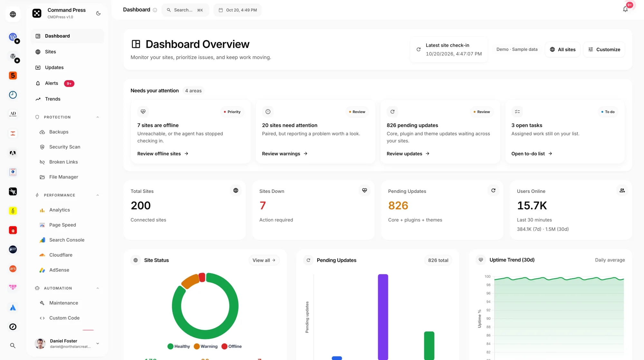Click the refresh latest site check-in icon
This screenshot has width=644, height=360.
419,49
